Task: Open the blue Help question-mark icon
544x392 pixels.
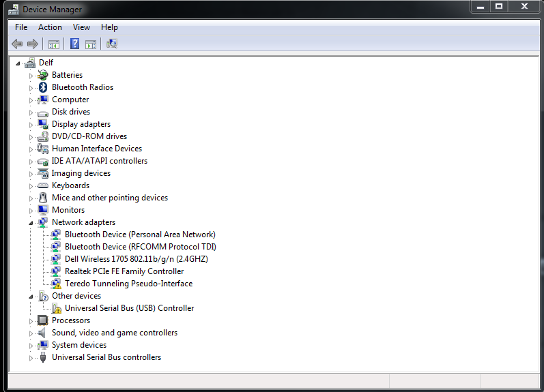Action: coord(74,44)
